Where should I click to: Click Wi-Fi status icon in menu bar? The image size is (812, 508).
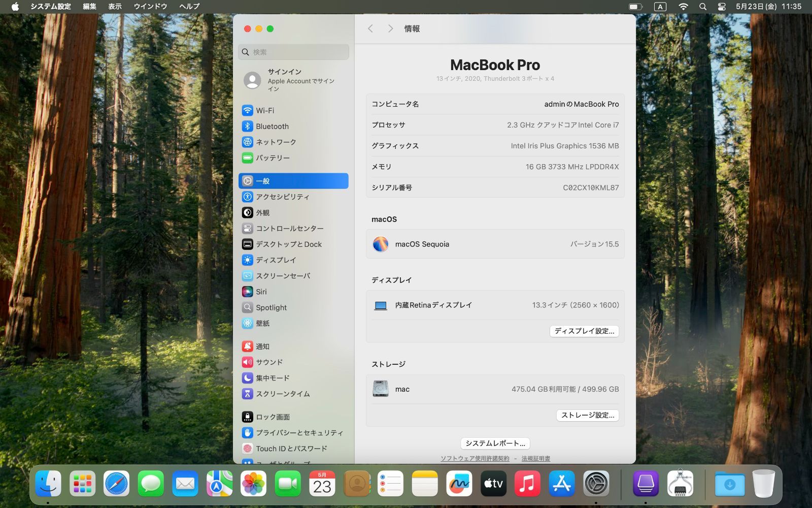(683, 7)
